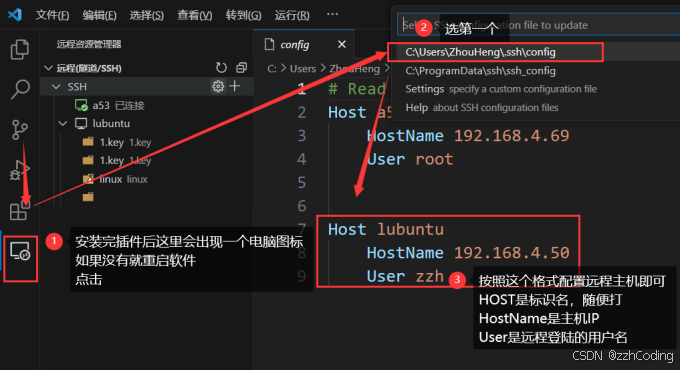Screen dimensions: 681x370
Task: Select C:\ProgramData\ssh\ssh_config option
Action: point(480,71)
